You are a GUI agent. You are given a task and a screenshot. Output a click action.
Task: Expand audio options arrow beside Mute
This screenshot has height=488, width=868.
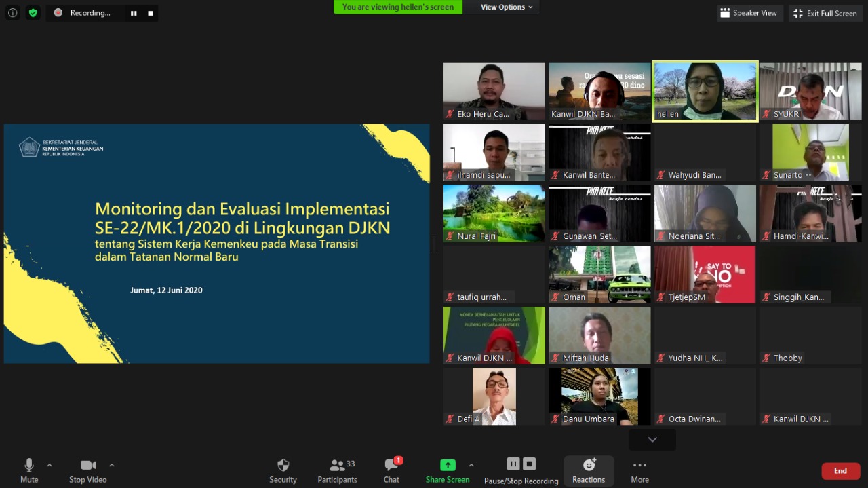coord(50,465)
